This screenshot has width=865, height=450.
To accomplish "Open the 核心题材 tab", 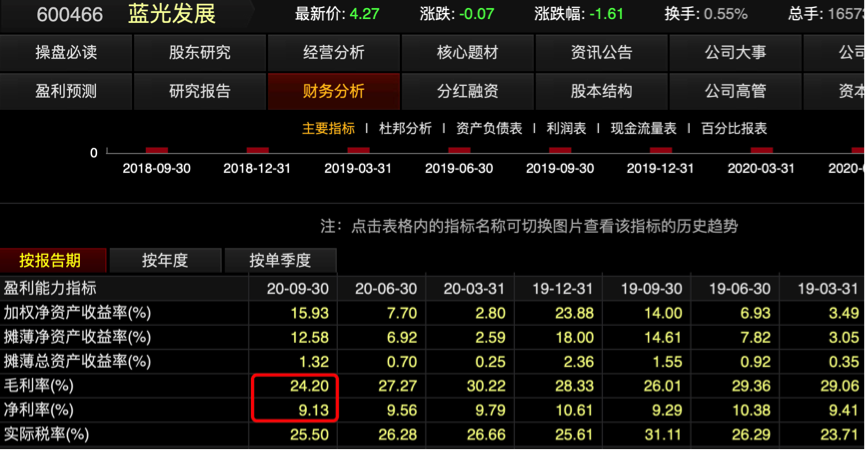I will click(468, 52).
